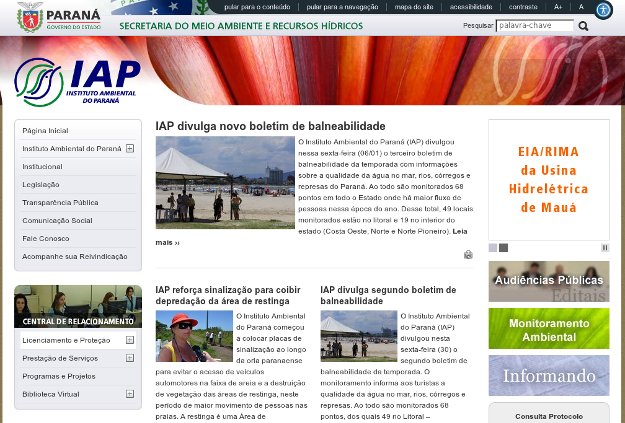Expand Prestação de Serviços submenu
This screenshot has height=423, width=625.
[130, 358]
